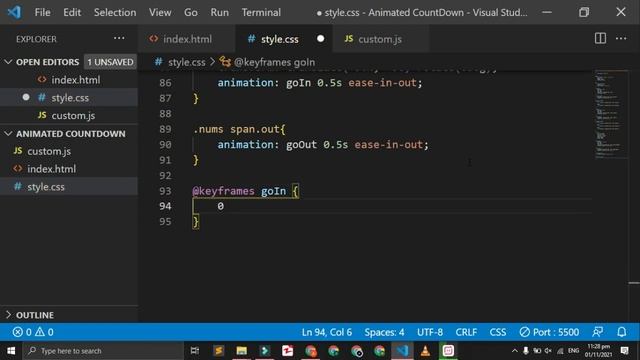Open the Selection menu
Screen dimensions: 640x360
pos(115,12)
